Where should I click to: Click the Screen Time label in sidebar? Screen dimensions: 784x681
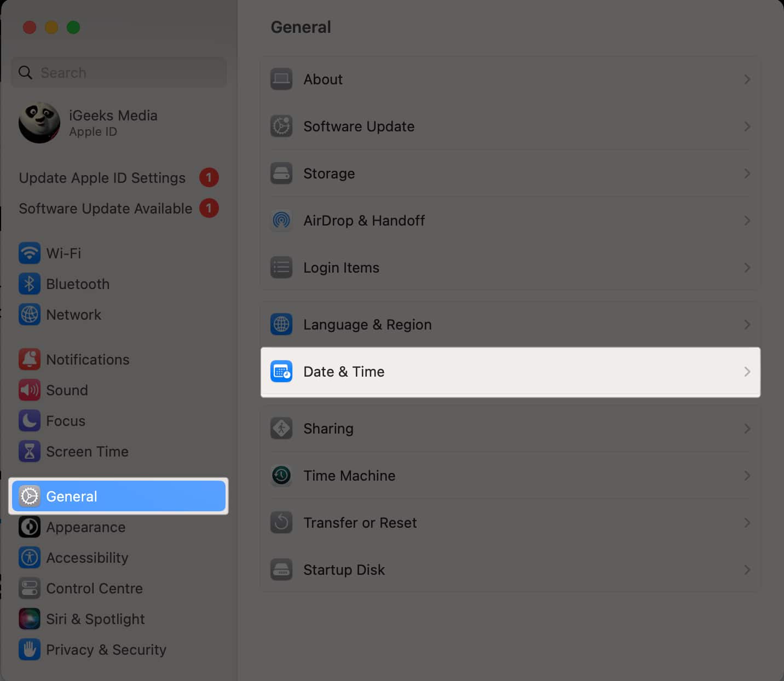(87, 451)
